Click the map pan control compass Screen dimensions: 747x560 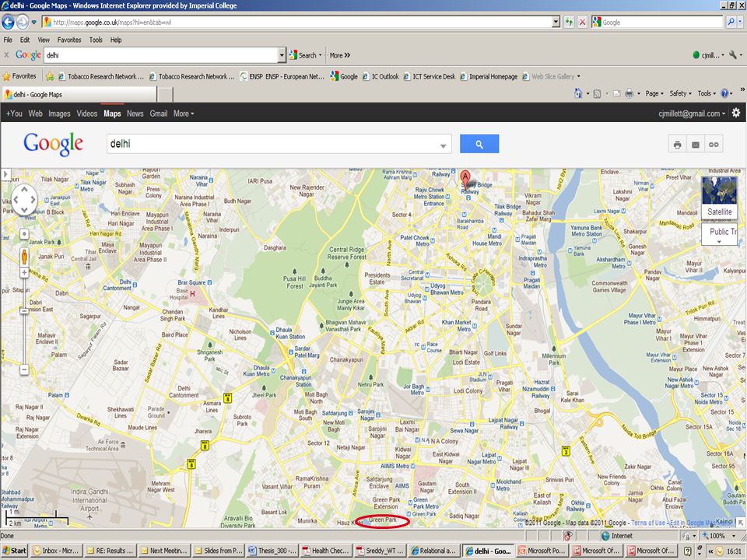point(24,200)
